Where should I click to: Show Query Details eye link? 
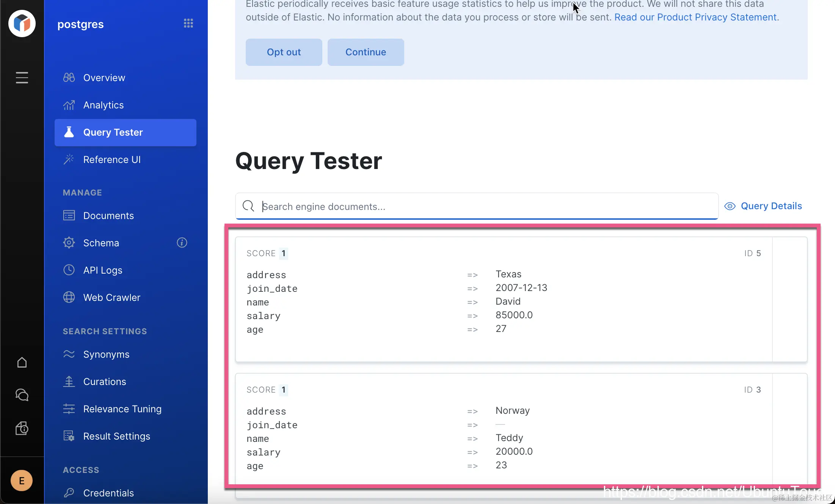pos(763,206)
